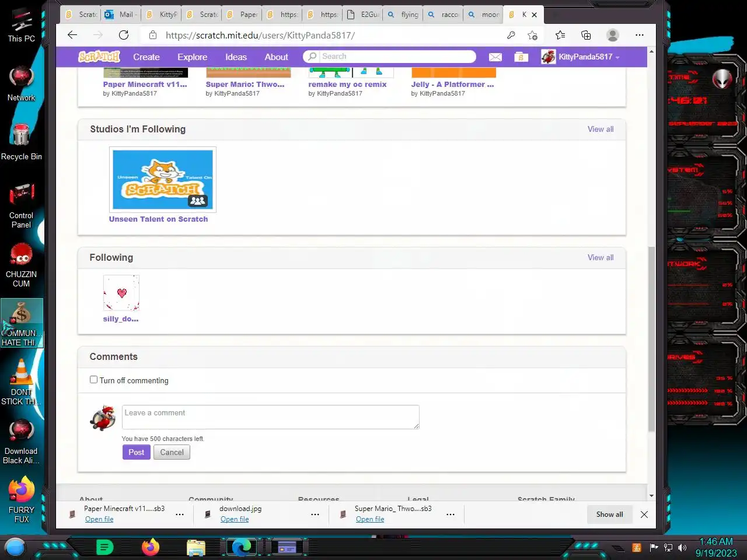
Task: Open saved passwords key icon in address bar
Action: click(x=511, y=35)
